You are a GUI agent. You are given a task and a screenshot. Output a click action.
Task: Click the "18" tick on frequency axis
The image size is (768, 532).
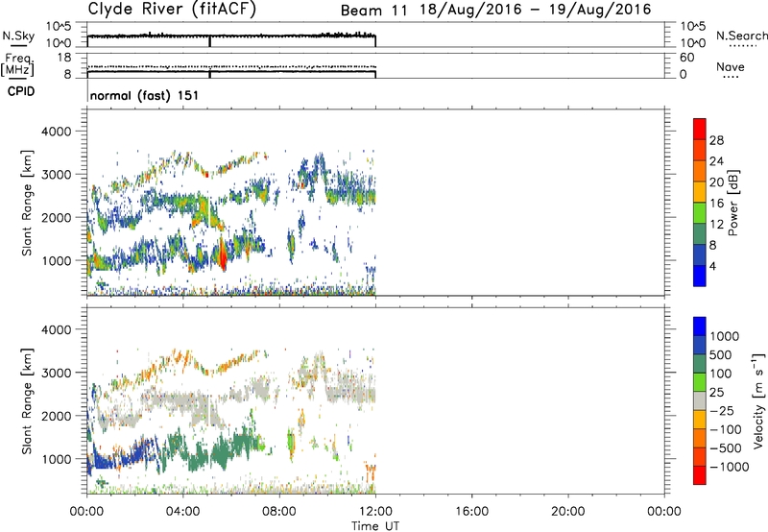click(64, 58)
